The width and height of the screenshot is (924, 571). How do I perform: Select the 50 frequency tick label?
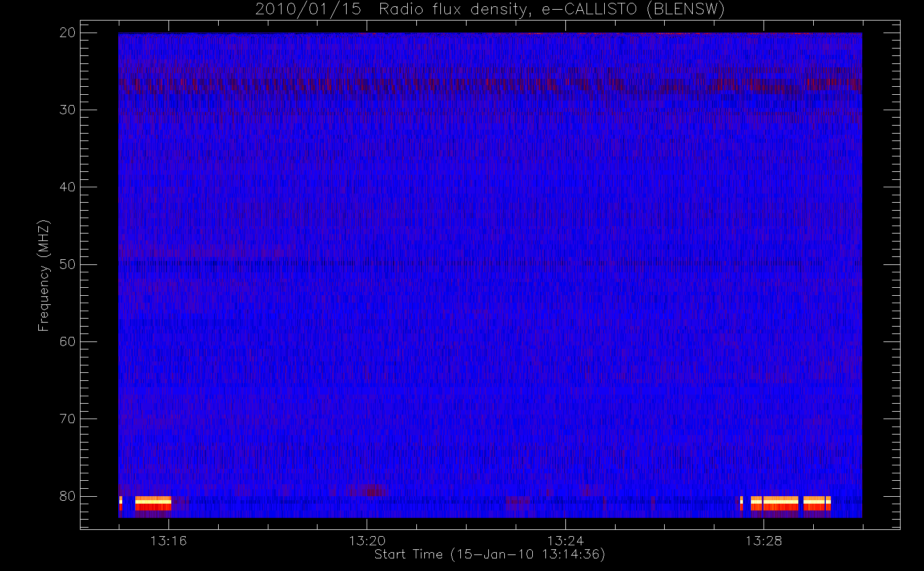pos(67,264)
